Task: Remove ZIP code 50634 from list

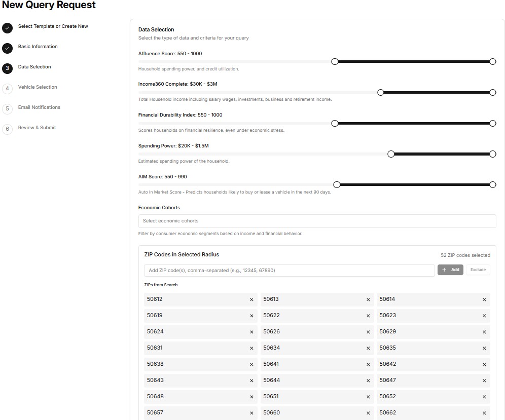Action: [x=368, y=348]
